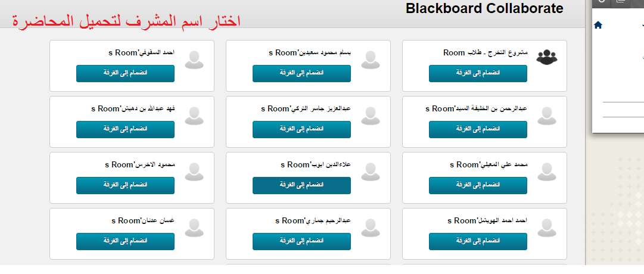Viewport: 644px width, 274px height.
Task: Click avatar icon of بسام محمود سعيدين room
Action: pyautogui.click(x=371, y=60)
